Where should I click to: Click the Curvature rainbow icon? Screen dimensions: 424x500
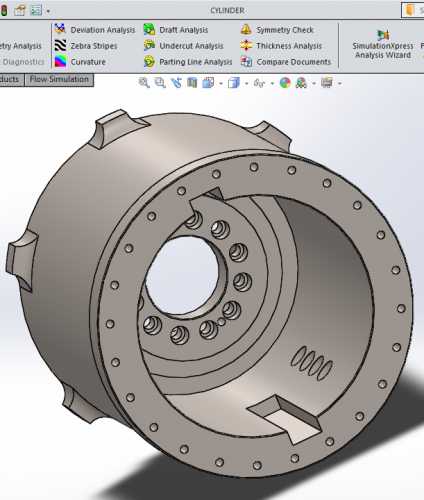coord(60,61)
